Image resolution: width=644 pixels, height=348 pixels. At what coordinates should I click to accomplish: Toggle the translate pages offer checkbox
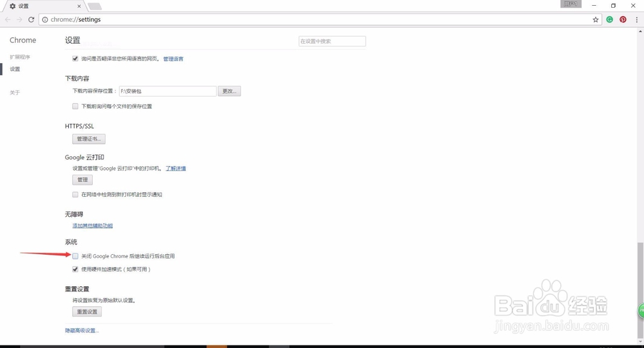75,59
